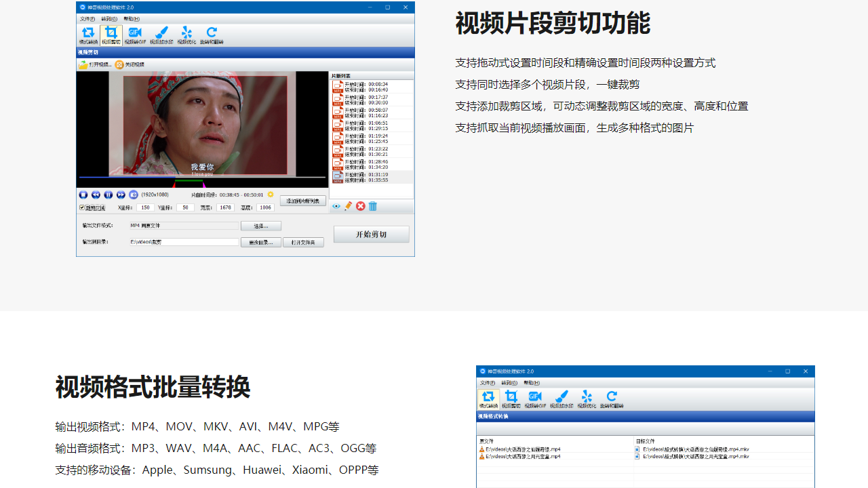Select the 视频加水印 watermark tool
Viewport: 868px width, 488px height.
[x=162, y=33]
